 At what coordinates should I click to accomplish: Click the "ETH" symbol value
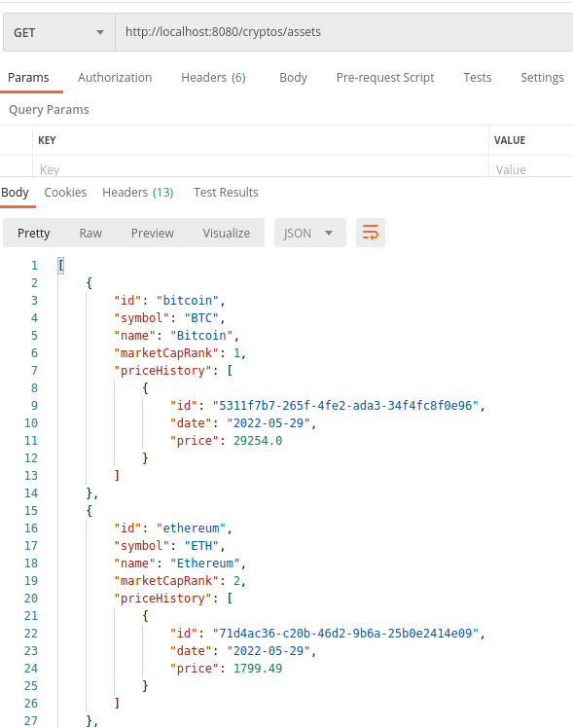point(201,546)
